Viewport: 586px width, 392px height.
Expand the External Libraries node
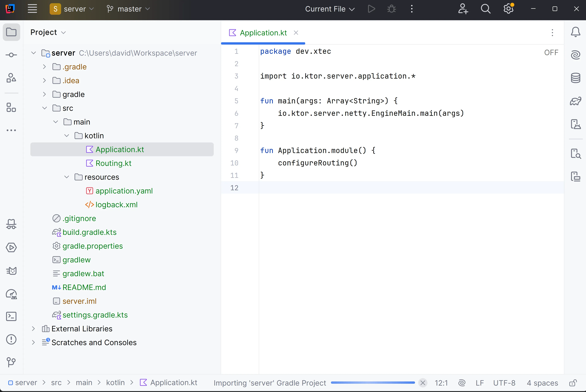[34, 328]
